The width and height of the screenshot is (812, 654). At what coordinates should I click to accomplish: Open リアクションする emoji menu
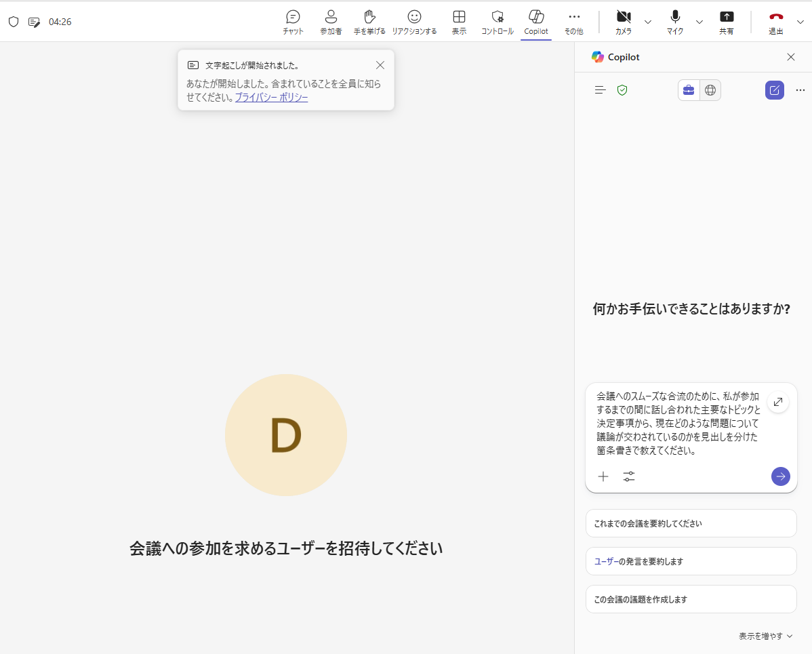[414, 22]
